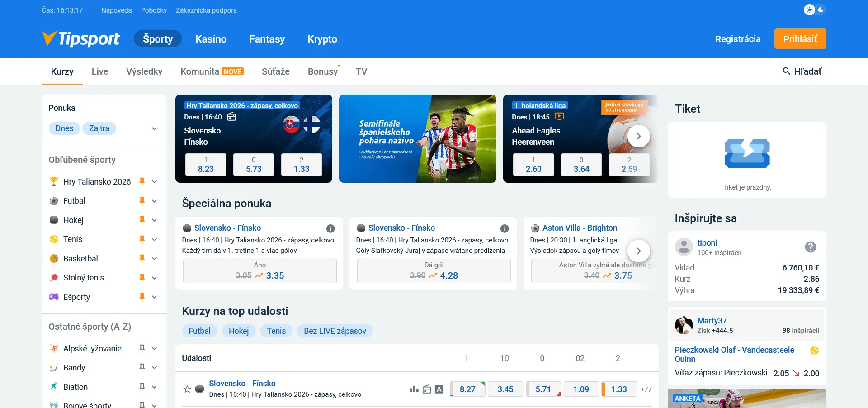Click the radio icon in the Slovensko - Fínsko row

pos(426,389)
